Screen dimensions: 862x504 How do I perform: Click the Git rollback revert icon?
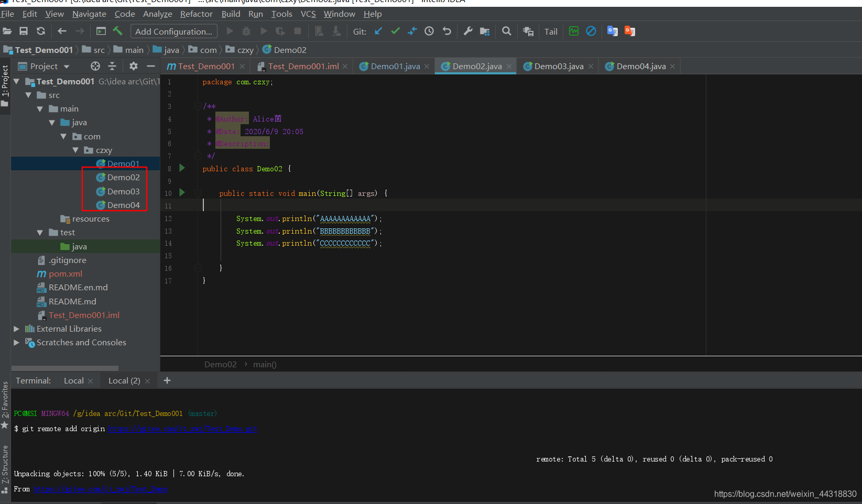tap(446, 31)
